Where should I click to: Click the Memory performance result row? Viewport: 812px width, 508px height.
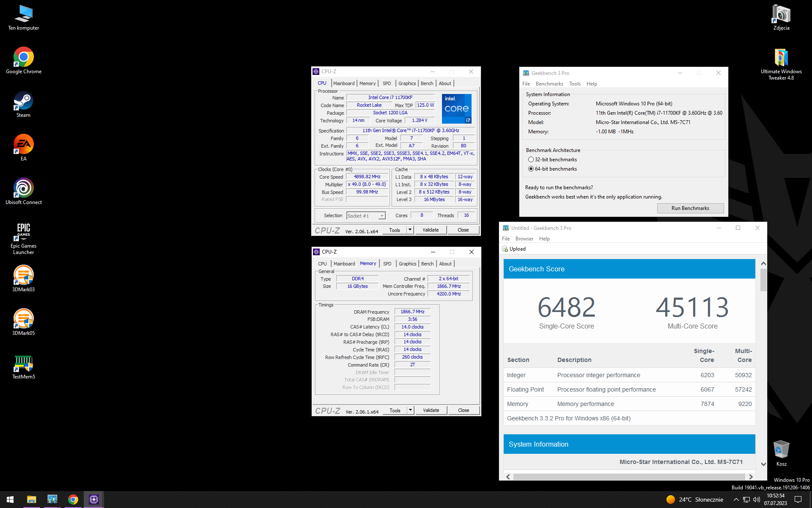tap(629, 404)
